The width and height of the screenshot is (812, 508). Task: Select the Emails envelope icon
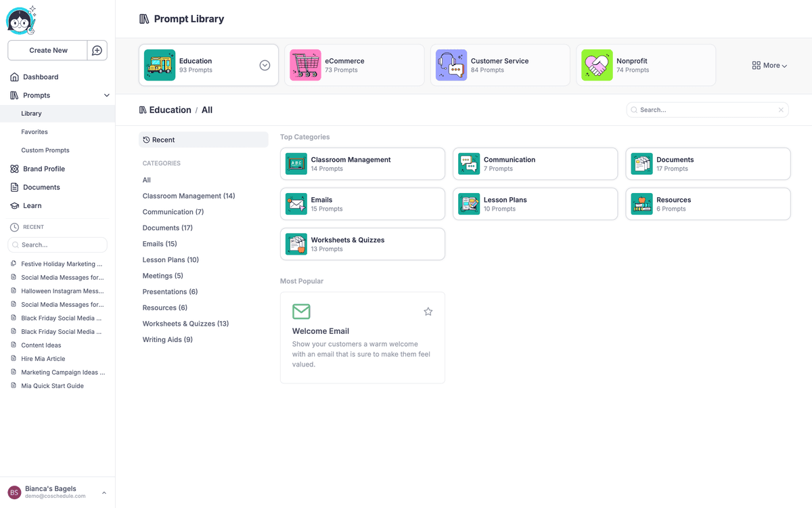click(x=296, y=204)
